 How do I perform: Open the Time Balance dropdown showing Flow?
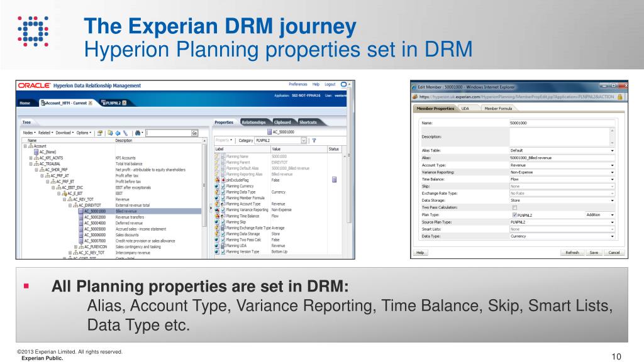(x=562, y=179)
